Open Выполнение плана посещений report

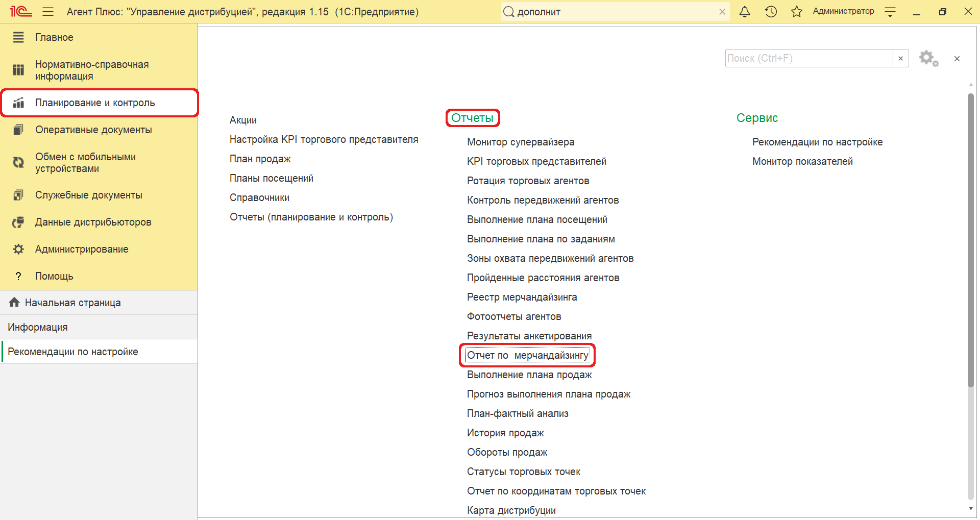[537, 219]
